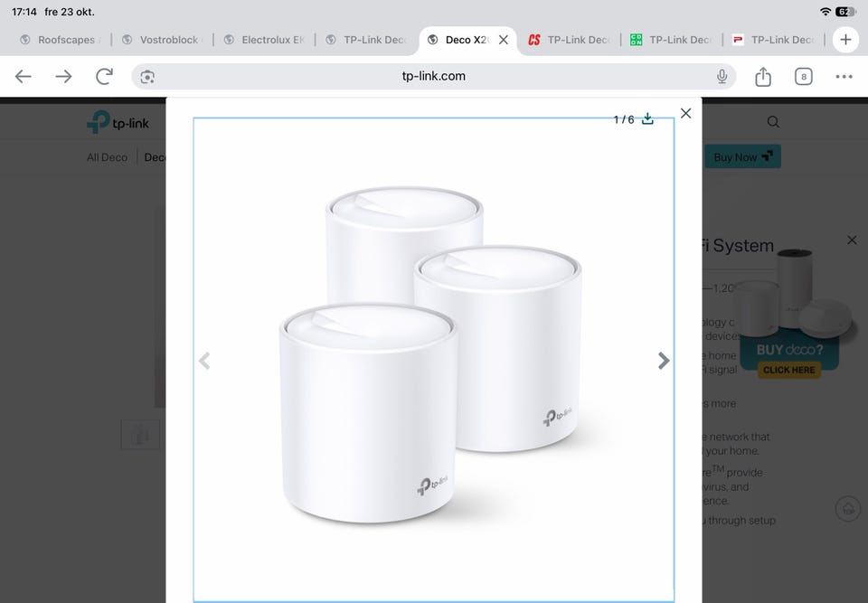Tap the browser forward arrow
The image size is (868, 603).
click(x=63, y=77)
